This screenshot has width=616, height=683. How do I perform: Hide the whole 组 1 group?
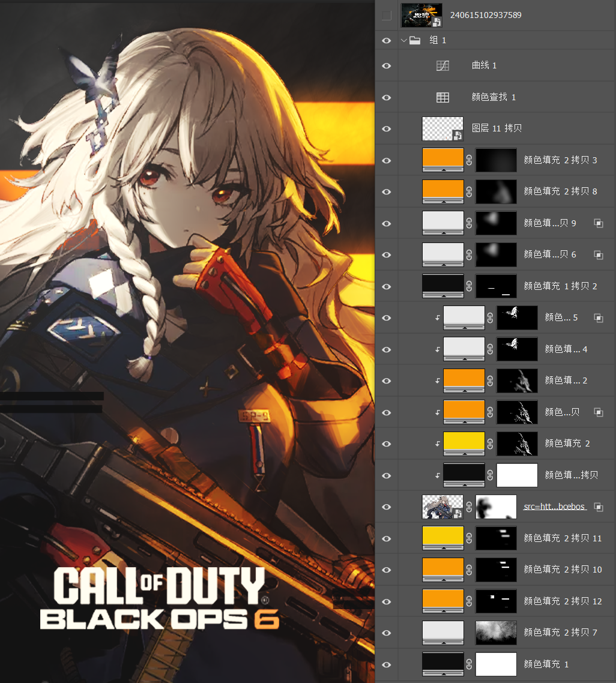point(387,40)
